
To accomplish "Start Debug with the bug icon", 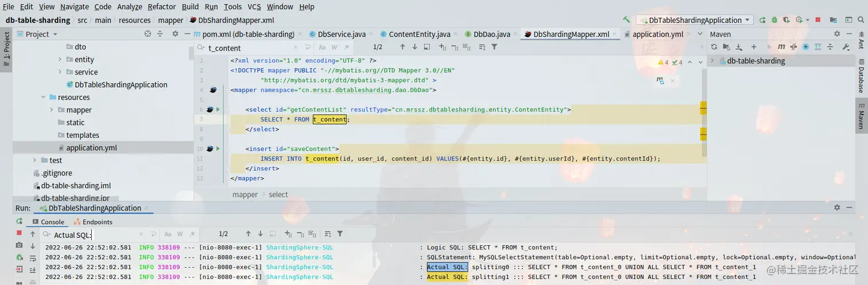I will pyautogui.click(x=774, y=20).
